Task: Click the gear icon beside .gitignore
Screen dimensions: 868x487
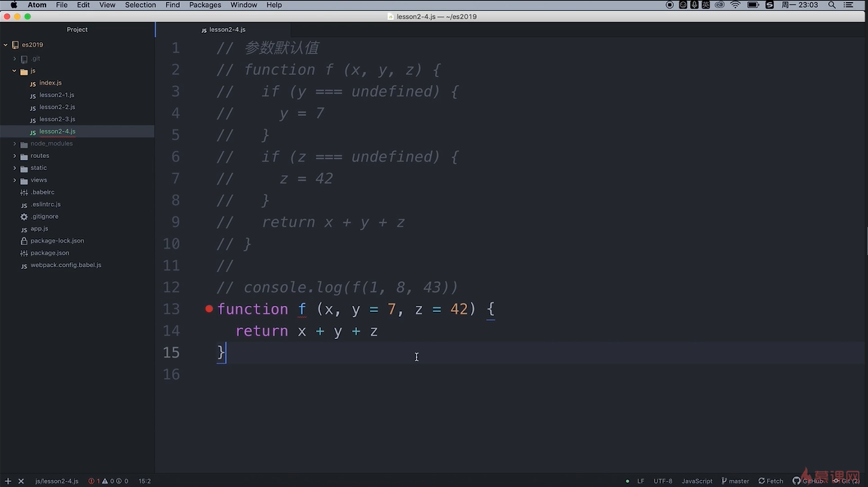Action: click(24, 217)
